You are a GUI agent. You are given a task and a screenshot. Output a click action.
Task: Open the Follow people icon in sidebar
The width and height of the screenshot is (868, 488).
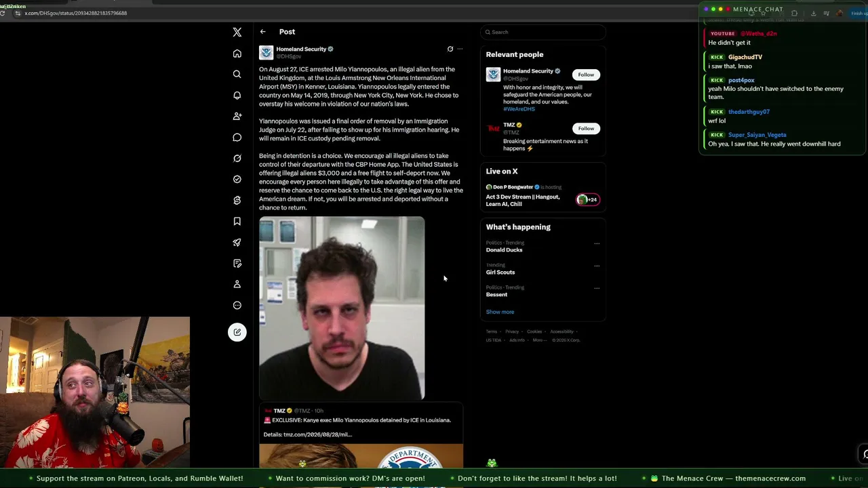pyautogui.click(x=237, y=117)
